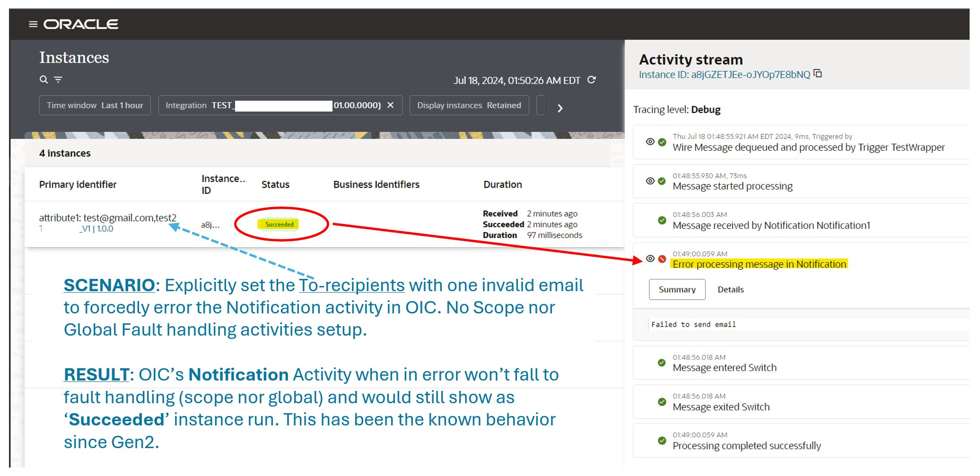The width and height of the screenshot is (980, 476).
Task: Click the Duration column header
Action: point(502,184)
